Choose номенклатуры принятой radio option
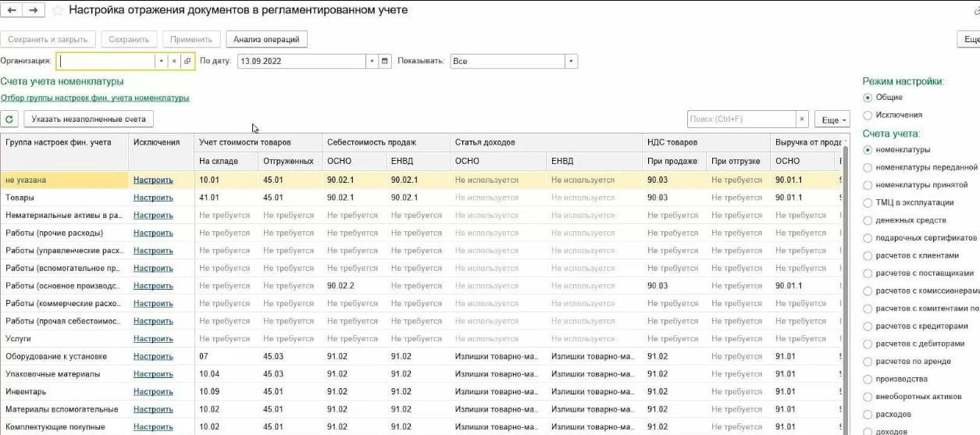The height and width of the screenshot is (435, 980). point(868,185)
